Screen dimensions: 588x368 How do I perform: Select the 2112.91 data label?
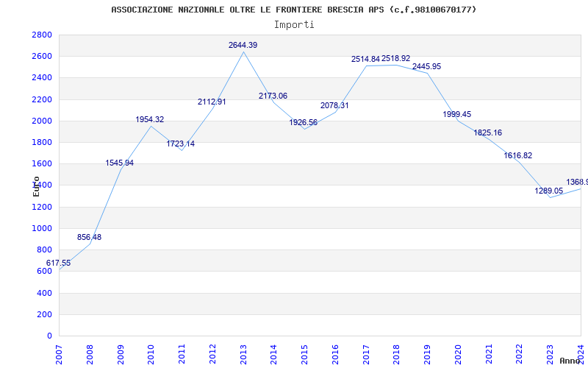(212, 102)
